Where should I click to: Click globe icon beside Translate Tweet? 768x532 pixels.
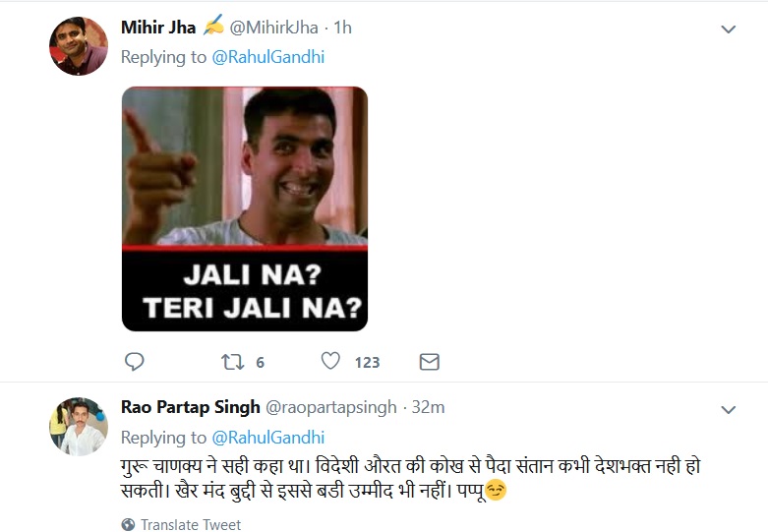(128, 524)
